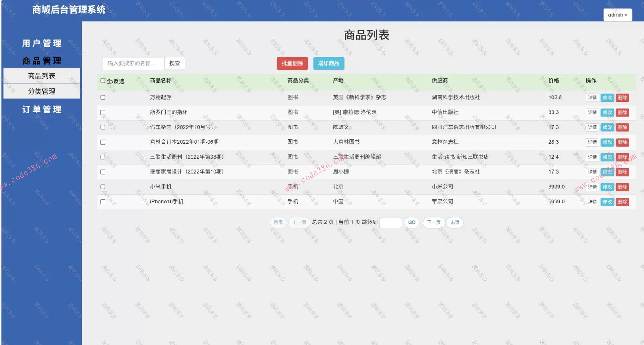644x345 pixels.
Task: Select the 订单管理 section
Action: (x=42, y=109)
